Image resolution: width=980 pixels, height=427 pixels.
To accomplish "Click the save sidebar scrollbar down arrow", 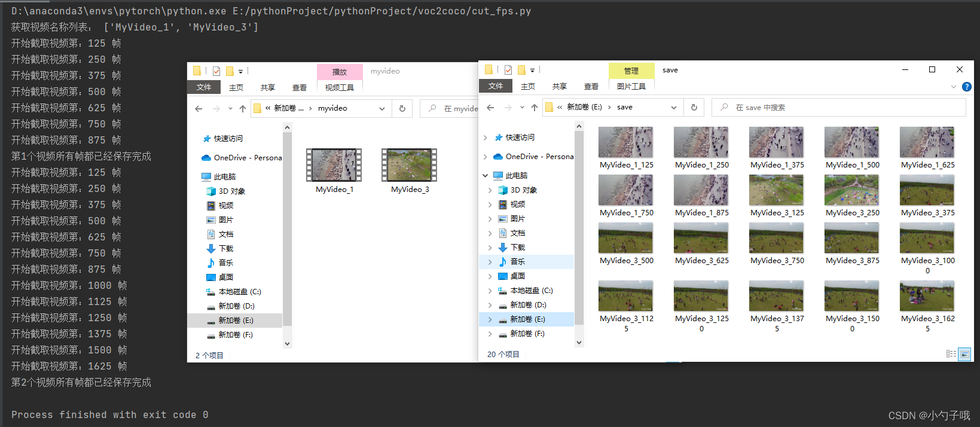I will tap(579, 343).
